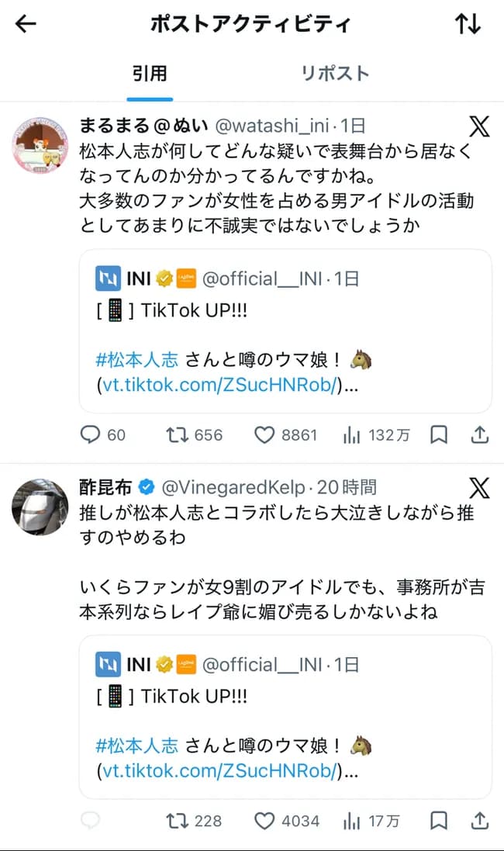Open the sort arrows icon at top right

tap(468, 24)
